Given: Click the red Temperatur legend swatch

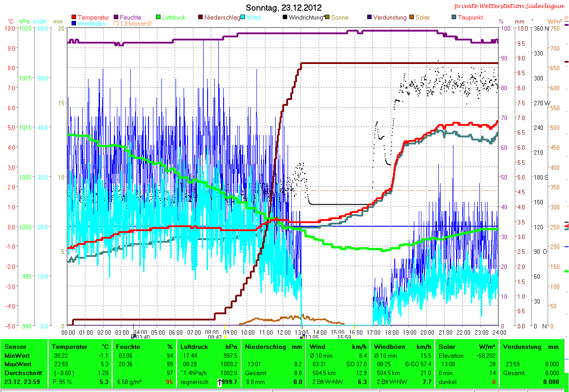Looking at the screenshot, I should (x=74, y=17).
